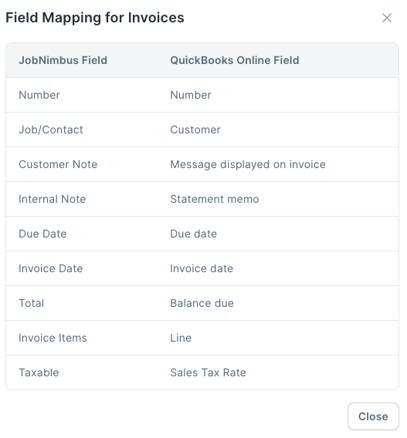Viewport: 407px width, 438px height.
Task: Select the Statement memo cell
Action: click(215, 199)
